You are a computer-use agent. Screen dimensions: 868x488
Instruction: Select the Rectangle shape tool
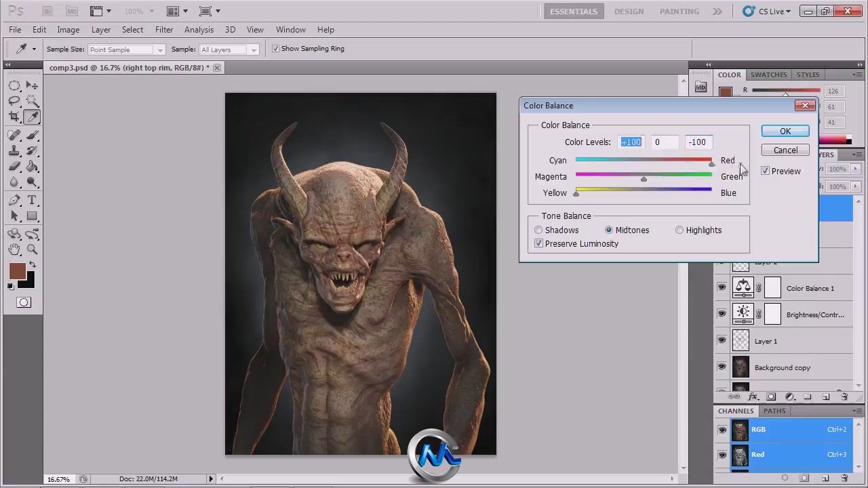coord(32,216)
